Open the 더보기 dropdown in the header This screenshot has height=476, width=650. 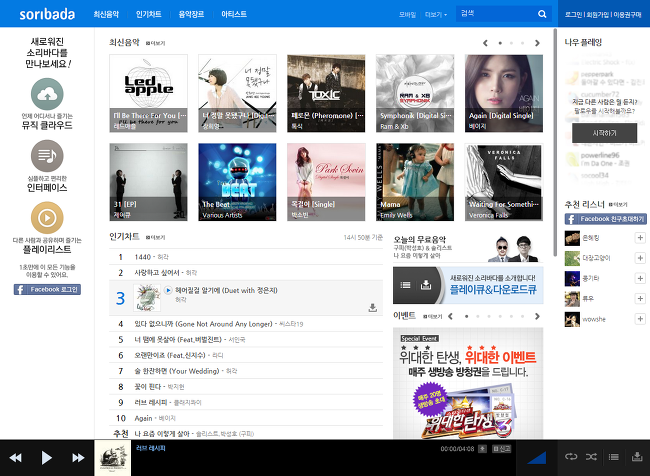tap(436, 15)
